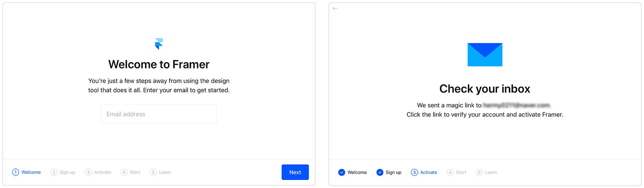Click step 4 circle beside left Start
The height and width of the screenshot is (188, 644).
(x=124, y=172)
